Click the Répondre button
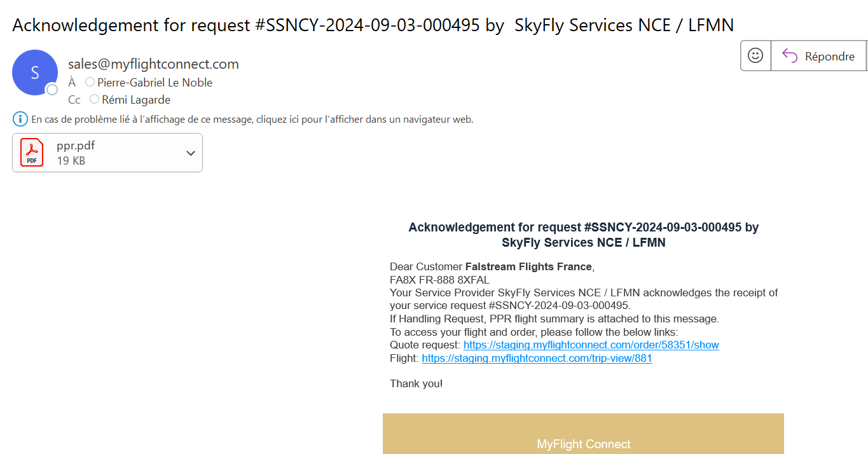 [x=818, y=56]
